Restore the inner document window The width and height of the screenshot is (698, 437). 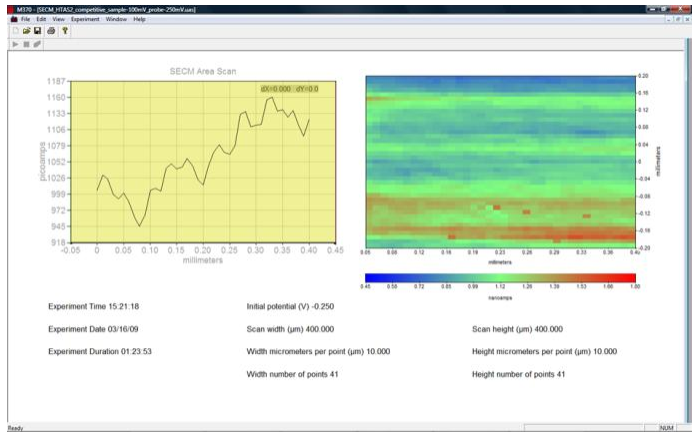679,19
